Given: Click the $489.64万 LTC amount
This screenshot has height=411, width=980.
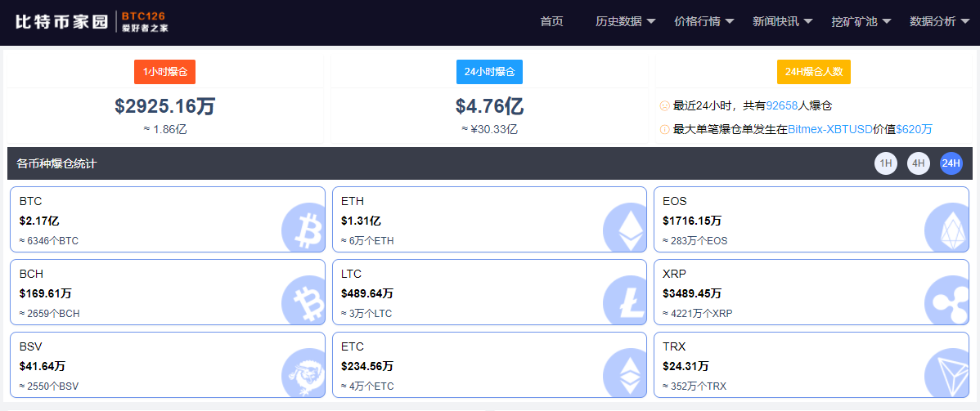Looking at the screenshot, I should pos(367,293).
